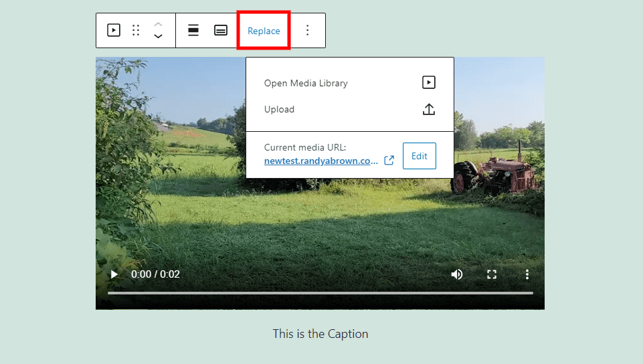Click the upload arrow icon

click(x=429, y=109)
